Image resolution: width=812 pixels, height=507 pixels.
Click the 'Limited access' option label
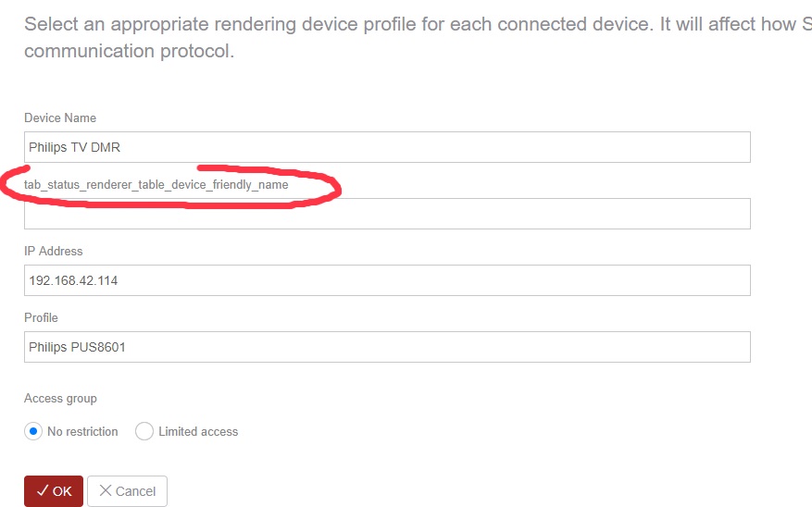pos(198,432)
